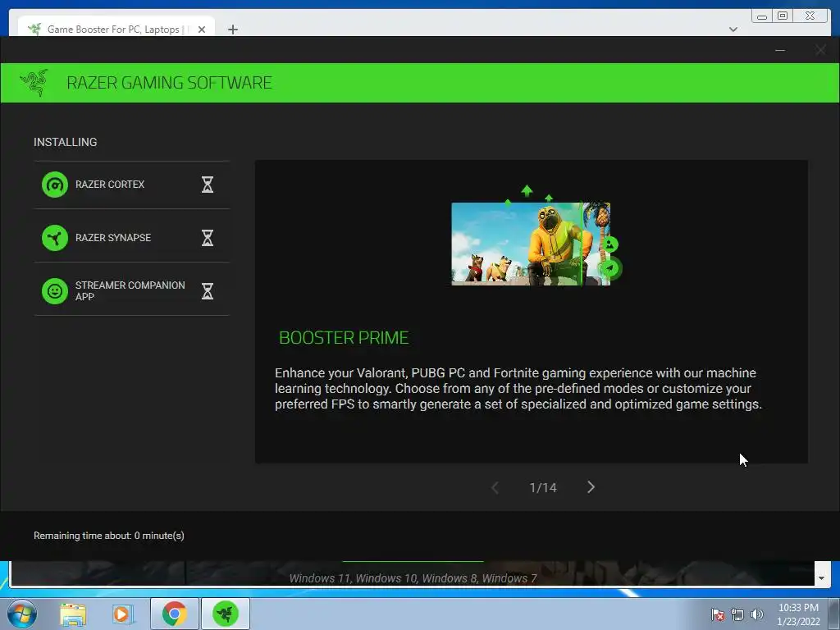Click the RAZER GAMING SOFTWARE title
Image resolution: width=840 pixels, height=630 pixels.
(x=169, y=83)
